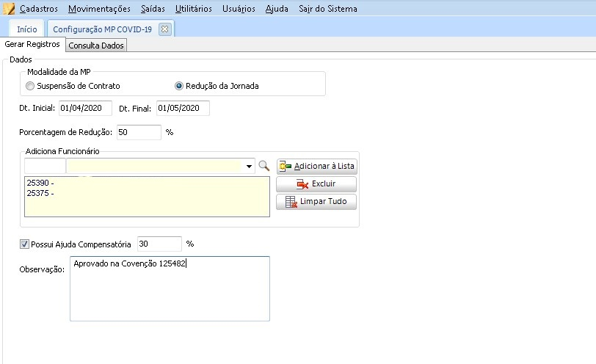This screenshot has height=364, width=596.
Task: Click the Excluir button
Action: 316,184
